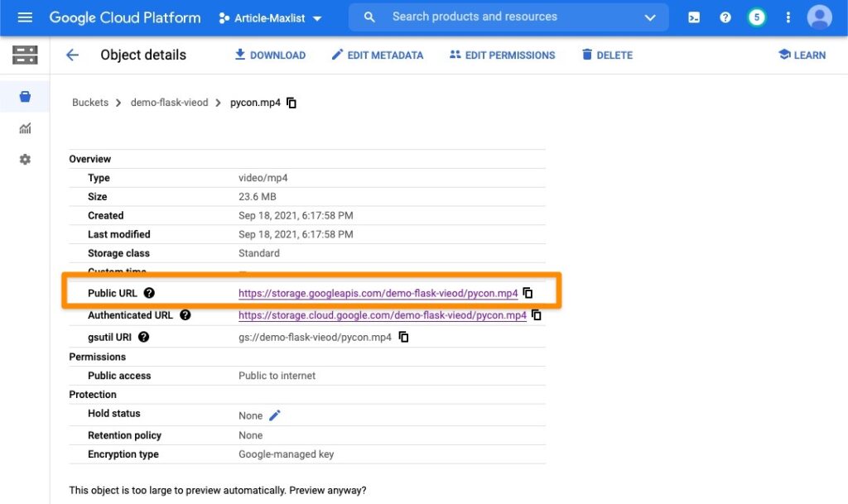Open Edit Permissions dialog

[502, 55]
